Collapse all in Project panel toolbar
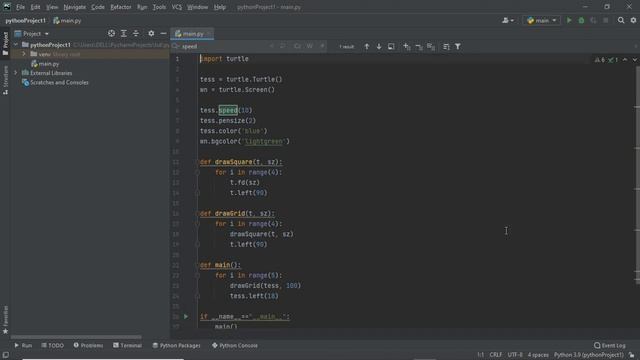Screen dimensions: 640x360 [136, 33]
